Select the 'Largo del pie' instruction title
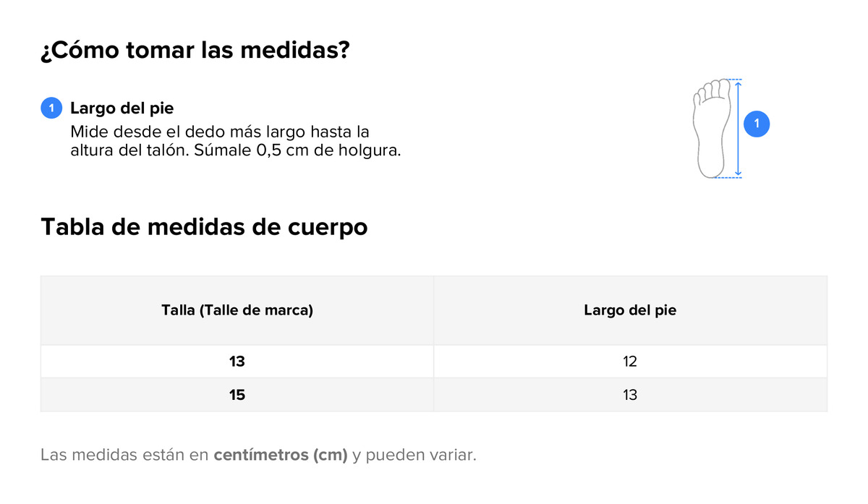Screen dimensions: 868x504 pyautogui.click(x=122, y=108)
